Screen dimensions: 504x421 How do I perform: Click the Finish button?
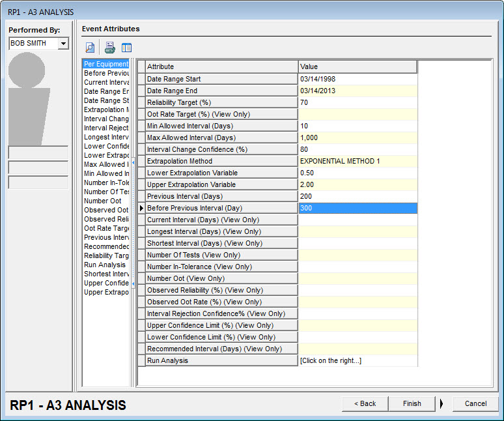[x=412, y=403]
